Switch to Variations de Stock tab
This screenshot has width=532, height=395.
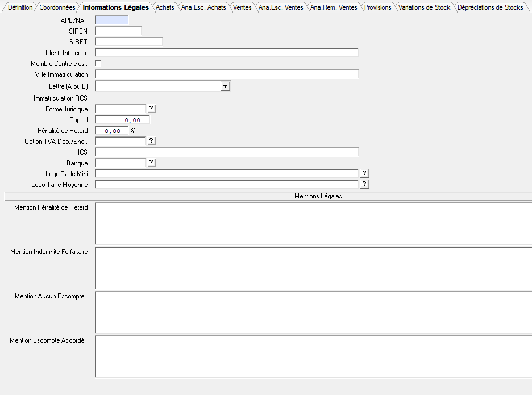424,7
